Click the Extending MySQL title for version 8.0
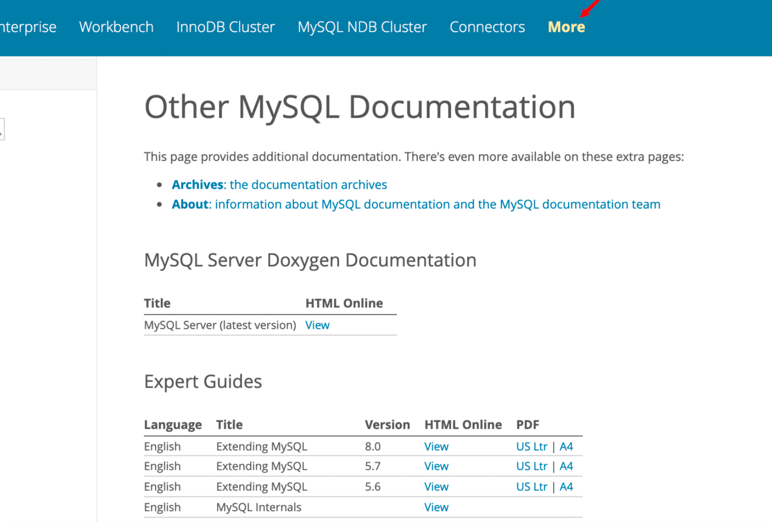The width and height of the screenshot is (772, 532). coord(262,446)
